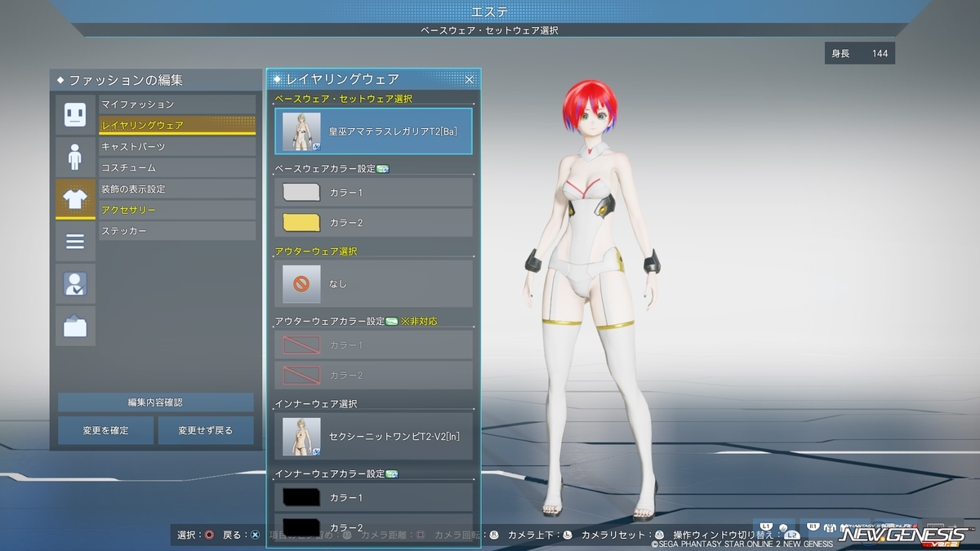Screen dimensions: 980x551
Task: Select セクシーニットワンピT2-V2[In] innerwear entry
Action: point(374,436)
